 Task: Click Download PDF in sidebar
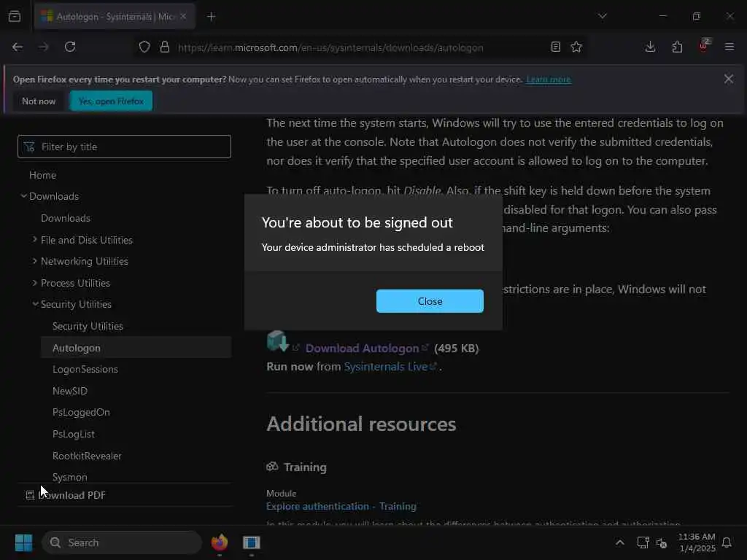[66, 495]
